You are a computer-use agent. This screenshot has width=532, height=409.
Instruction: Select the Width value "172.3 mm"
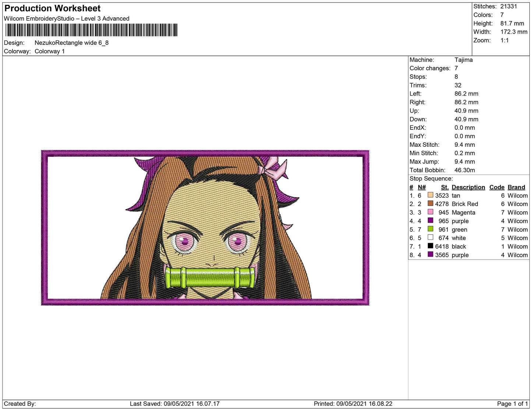click(x=514, y=32)
